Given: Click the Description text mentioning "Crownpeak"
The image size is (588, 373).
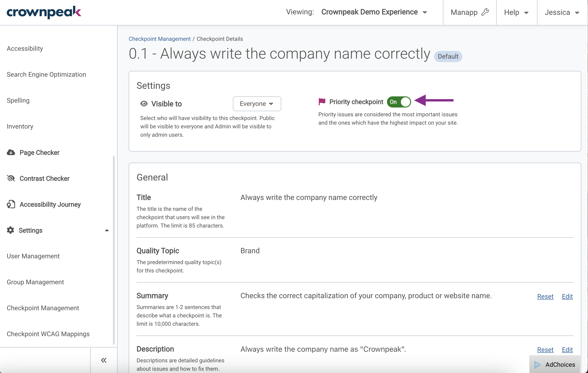Looking at the screenshot, I should point(323,349).
